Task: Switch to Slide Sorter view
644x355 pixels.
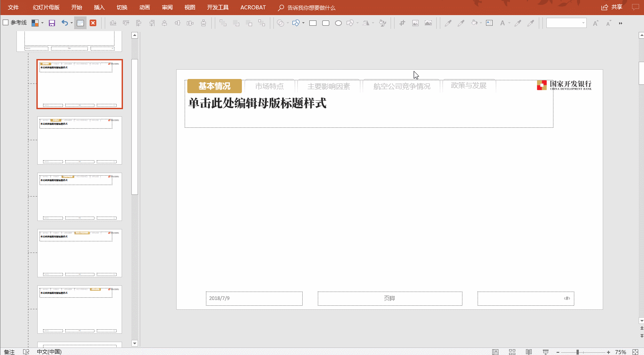Action: [x=512, y=352]
